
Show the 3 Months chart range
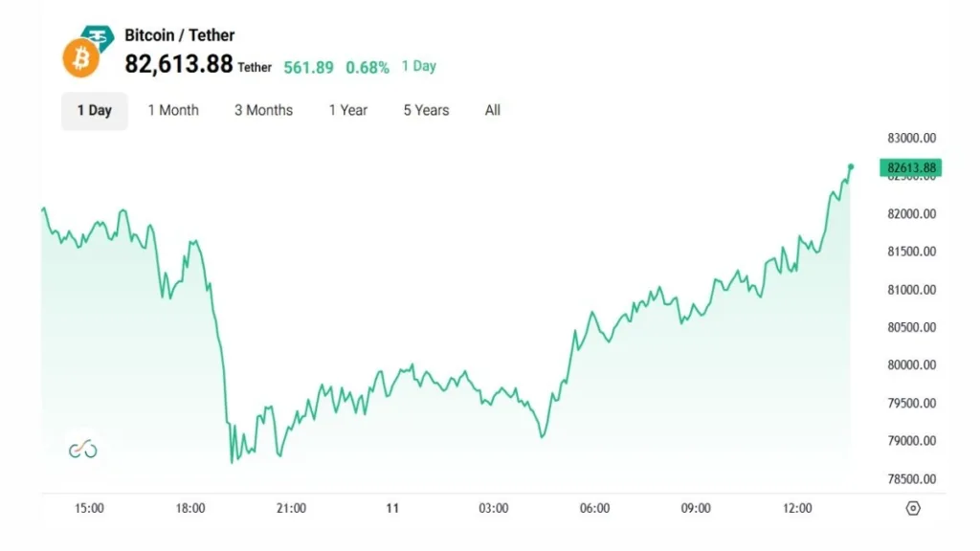pyautogui.click(x=263, y=110)
